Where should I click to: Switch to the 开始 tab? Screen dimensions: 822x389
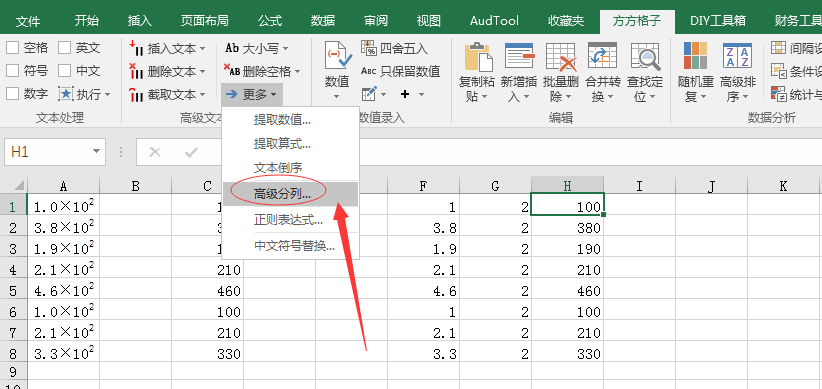[86, 21]
